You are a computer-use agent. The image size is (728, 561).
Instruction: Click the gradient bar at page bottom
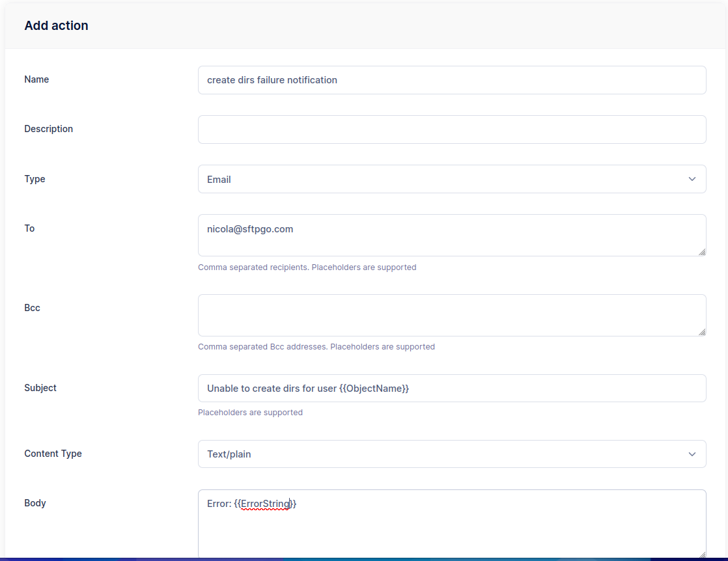tap(364, 560)
